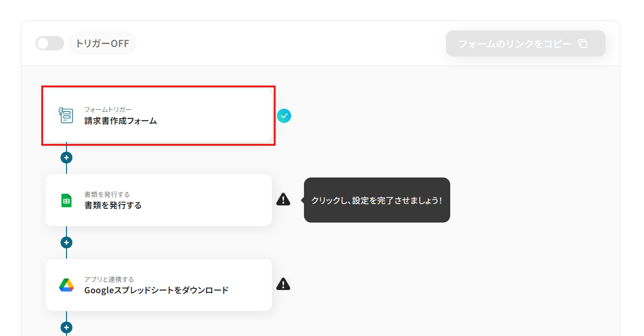Open the Googleスプレッドシートをダウンロード step title

coord(156,290)
